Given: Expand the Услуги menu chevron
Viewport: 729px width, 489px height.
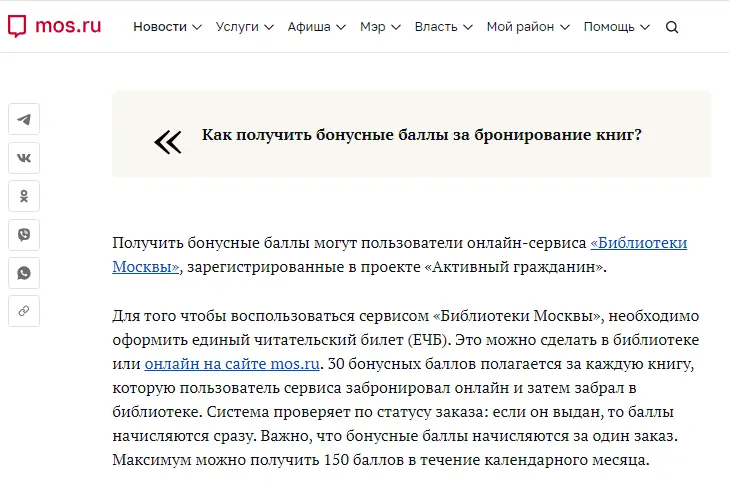Looking at the screenshot, I should pos(269,27).
